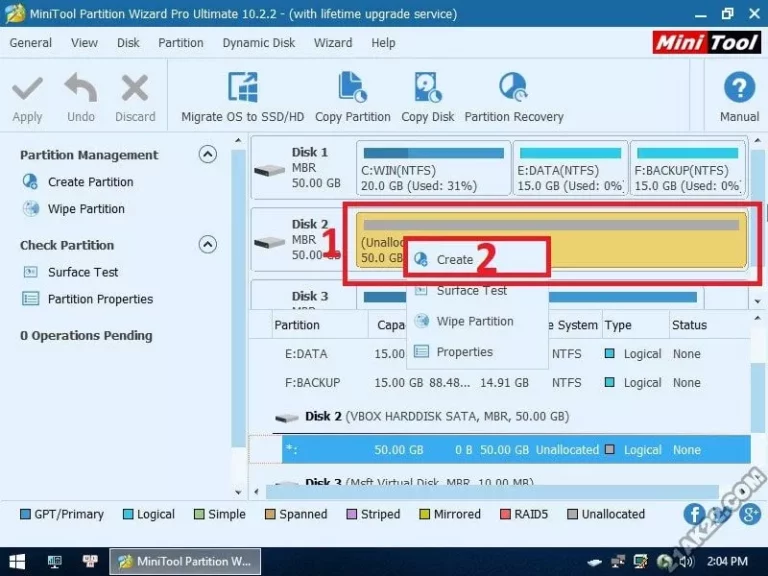The width and height of the screenshot is (768, 576).
Task: Open the Copy Partition tool
Action: pos(352,89)
